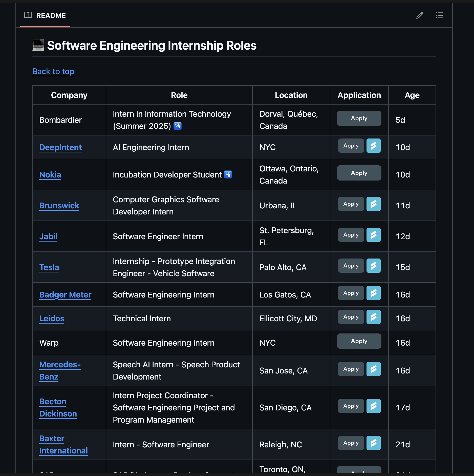Open the Tesla company link

pyautogui.click(x=49, y=267)
